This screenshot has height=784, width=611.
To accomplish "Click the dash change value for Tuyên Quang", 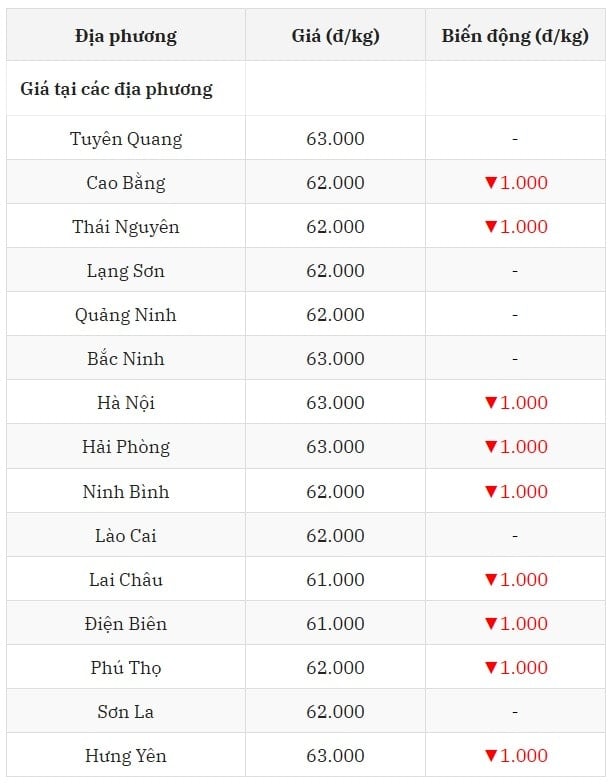I will point(515,138).
